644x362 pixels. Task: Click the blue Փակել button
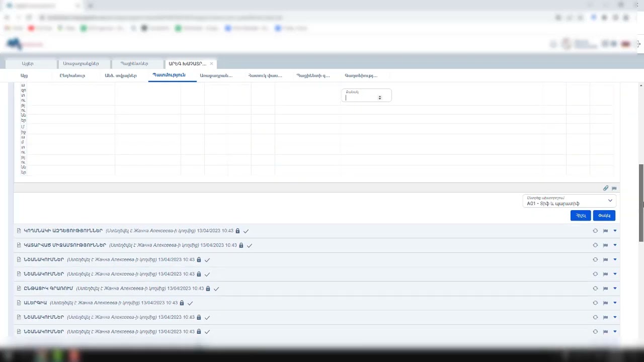point(604,216)
